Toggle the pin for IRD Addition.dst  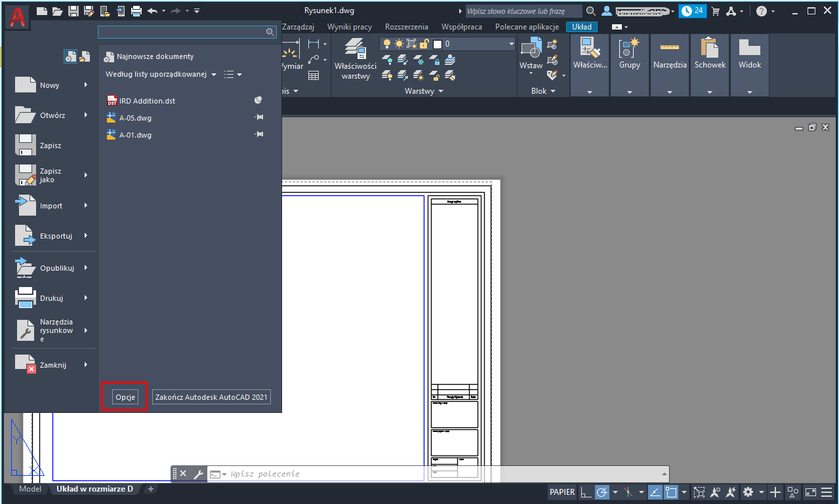click(258, 100)
